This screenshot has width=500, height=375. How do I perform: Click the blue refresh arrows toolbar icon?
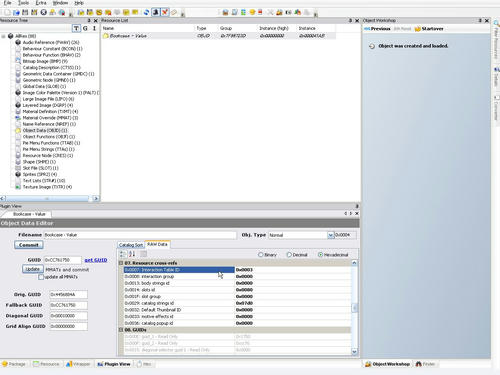[146, 12]
